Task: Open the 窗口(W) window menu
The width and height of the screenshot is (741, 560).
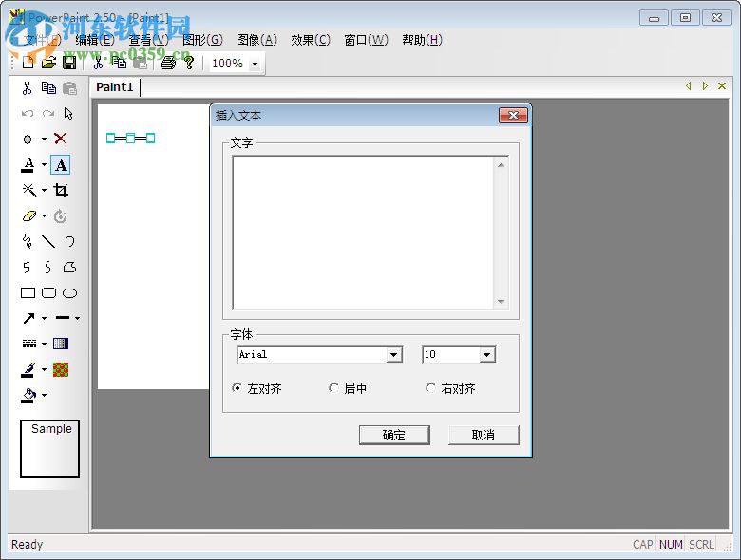Action: coord(367,40)
